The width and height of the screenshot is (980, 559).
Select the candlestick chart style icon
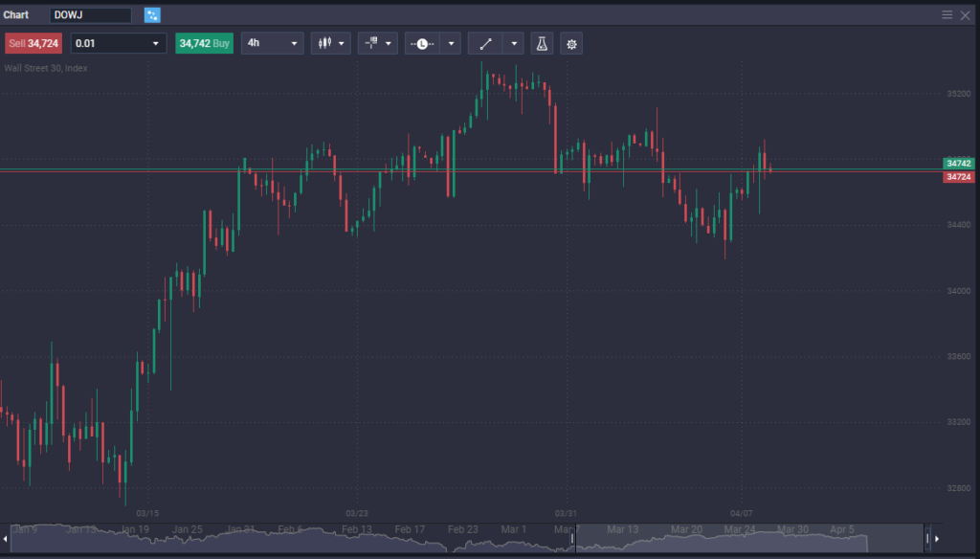(x=324, y=43)
